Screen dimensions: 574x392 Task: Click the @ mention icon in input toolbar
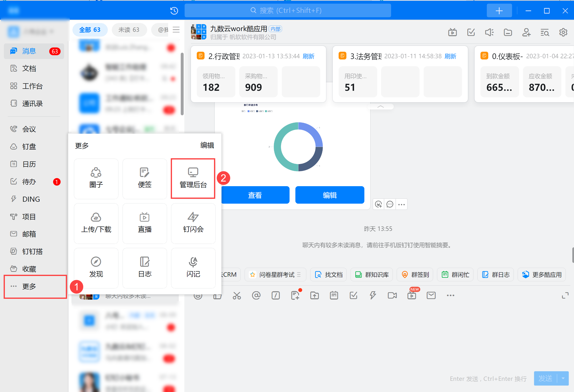click(x=256, y=295)
